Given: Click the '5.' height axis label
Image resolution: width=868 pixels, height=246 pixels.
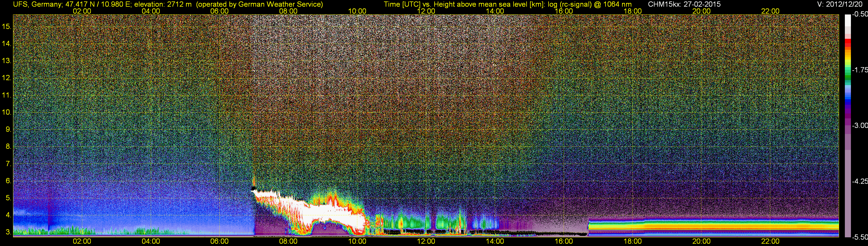Looking at the screenshot, I should 8,198.
